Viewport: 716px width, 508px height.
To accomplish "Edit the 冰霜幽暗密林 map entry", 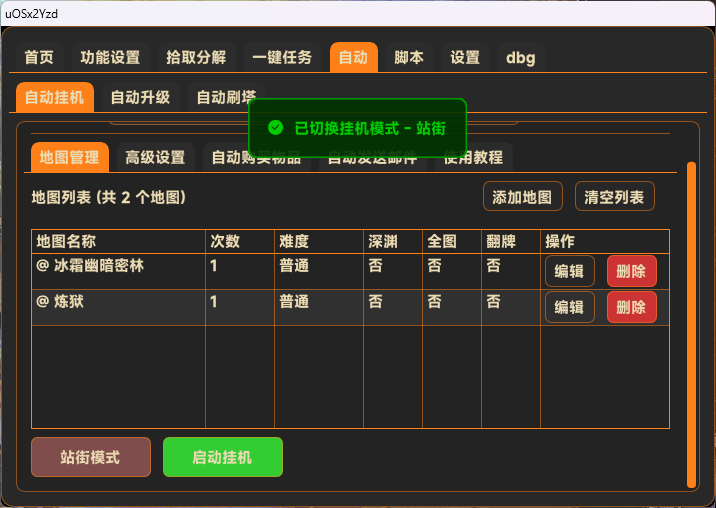I will (569, 271).
